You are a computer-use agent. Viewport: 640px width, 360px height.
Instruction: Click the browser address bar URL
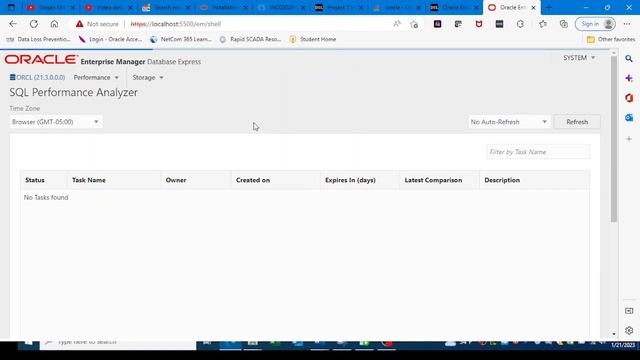pyautogui.click(x=176, y=24)
